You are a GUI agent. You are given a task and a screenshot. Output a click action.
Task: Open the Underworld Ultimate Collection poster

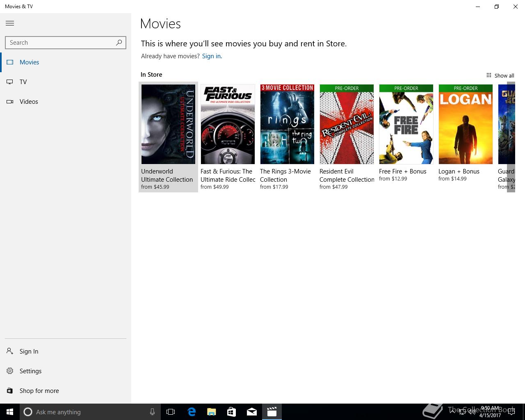click(x=168, y=124)
